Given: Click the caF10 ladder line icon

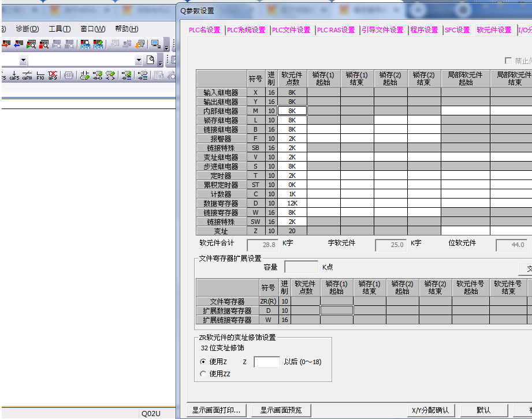Looking at the screenshot, I should pos(27,75).
